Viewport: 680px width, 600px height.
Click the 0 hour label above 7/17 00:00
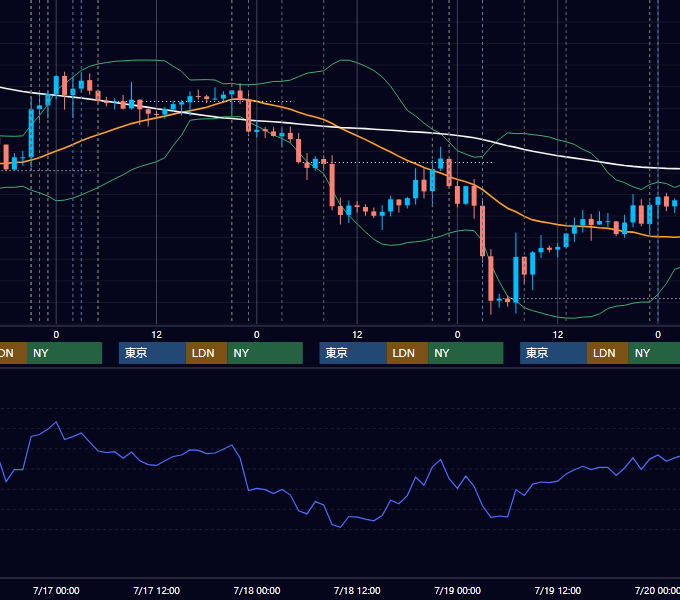click(x=56, y=335)
